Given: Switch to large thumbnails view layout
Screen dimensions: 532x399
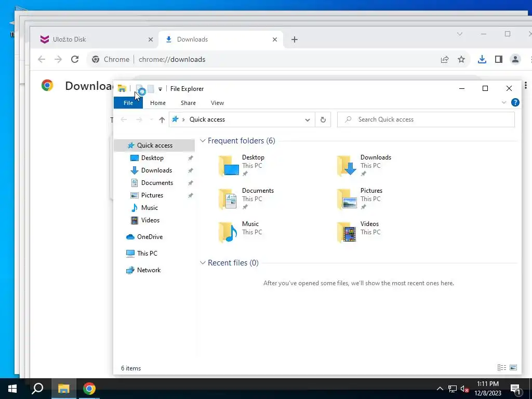Looking at the screenshot, I should point(513,367).
